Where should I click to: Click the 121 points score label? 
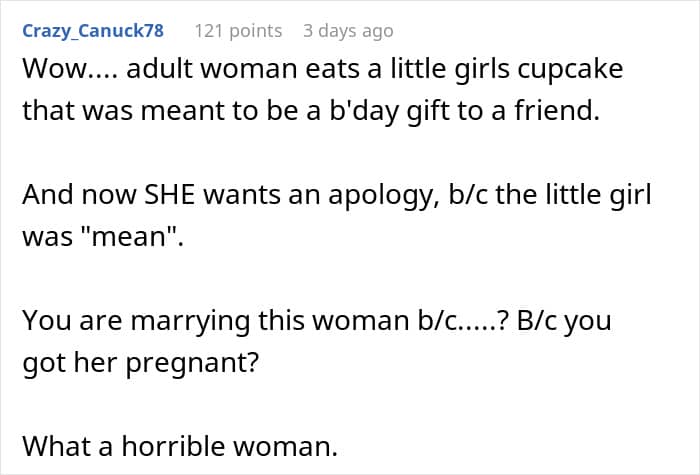click(238, 31)
